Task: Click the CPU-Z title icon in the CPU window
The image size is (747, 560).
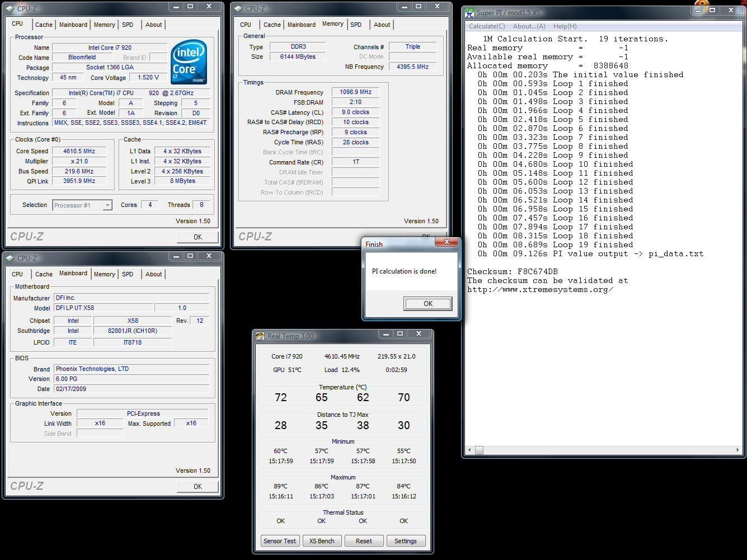Action: [10, 8]
